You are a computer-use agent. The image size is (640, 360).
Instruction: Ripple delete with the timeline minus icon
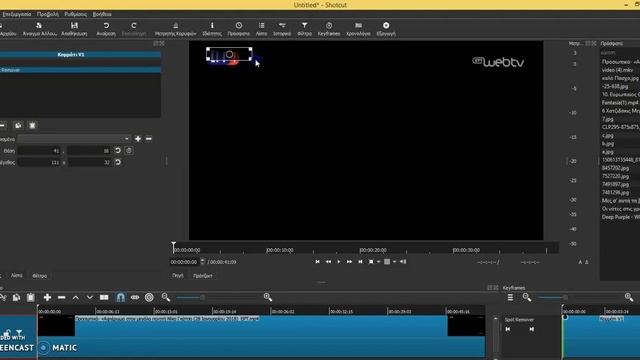pos(62,298)
